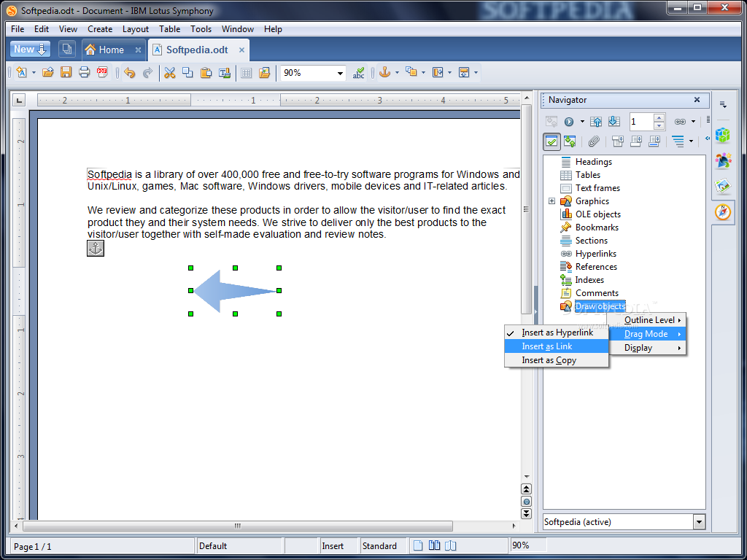
Task: Open the Layout menu
Action: pos(135,29)
